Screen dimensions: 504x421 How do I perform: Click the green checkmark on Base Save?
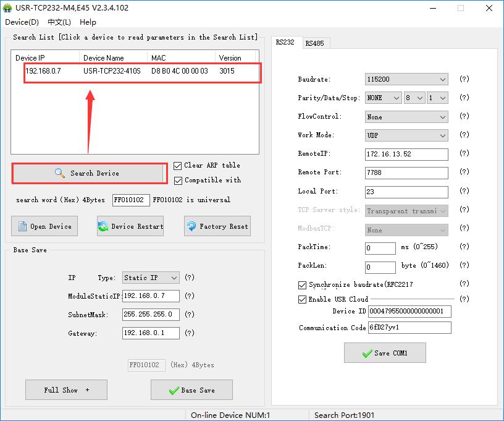174,391
